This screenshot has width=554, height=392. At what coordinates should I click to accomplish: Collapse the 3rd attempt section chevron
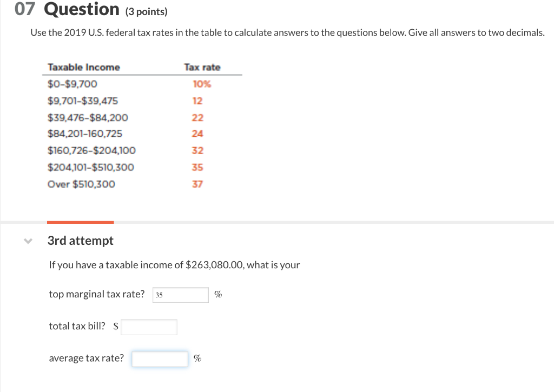pyautogui.click(x=28, y=241)
